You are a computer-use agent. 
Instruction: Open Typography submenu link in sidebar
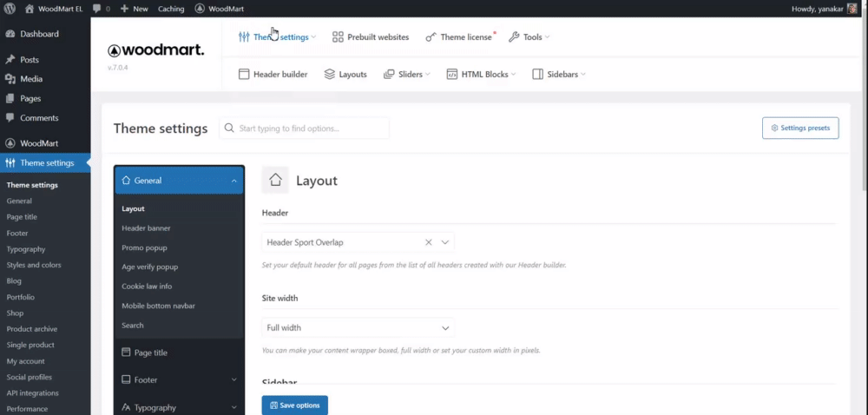pyautogui.click(x=26, y=249)
